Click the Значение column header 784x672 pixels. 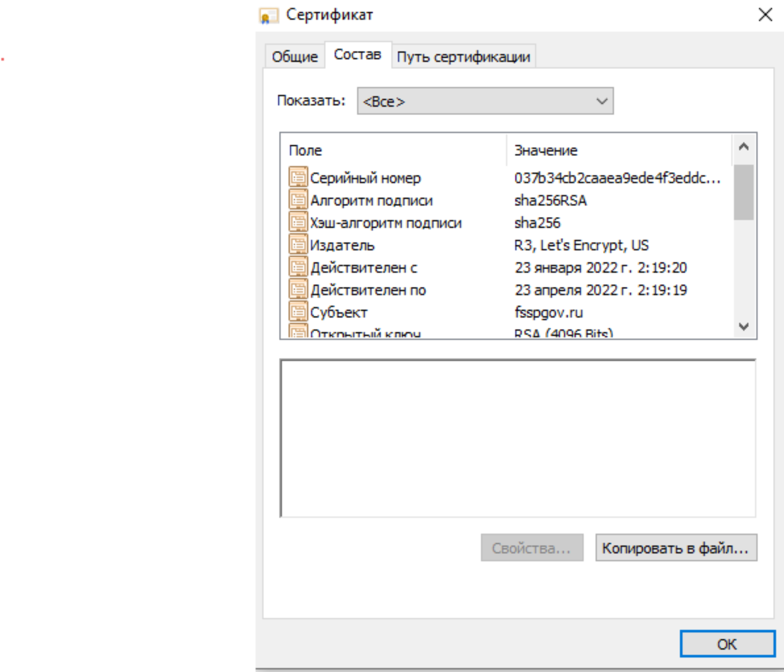point(546,150)
